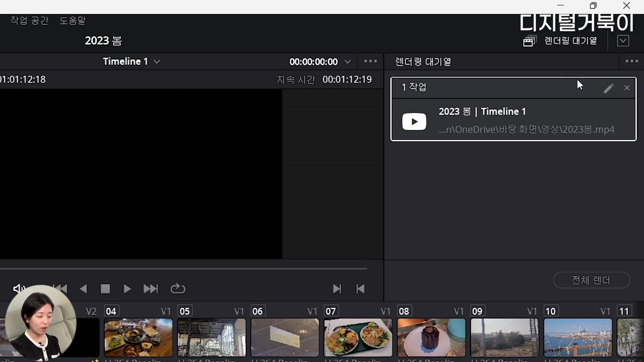Viewport: 644px width, 362px height.
Task: Remove job 1 with the X icon
Action: [627, 88]
